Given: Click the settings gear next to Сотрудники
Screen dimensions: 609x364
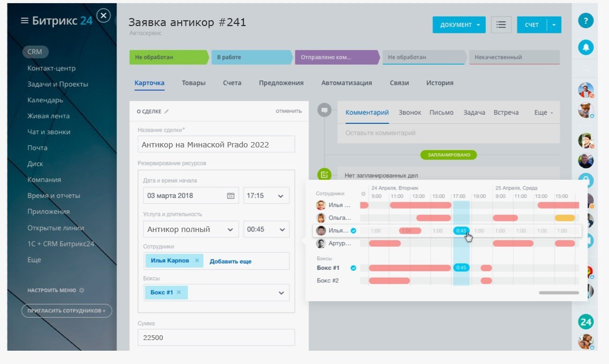Looking at the screenshot, I should click(x=363, y=194).
